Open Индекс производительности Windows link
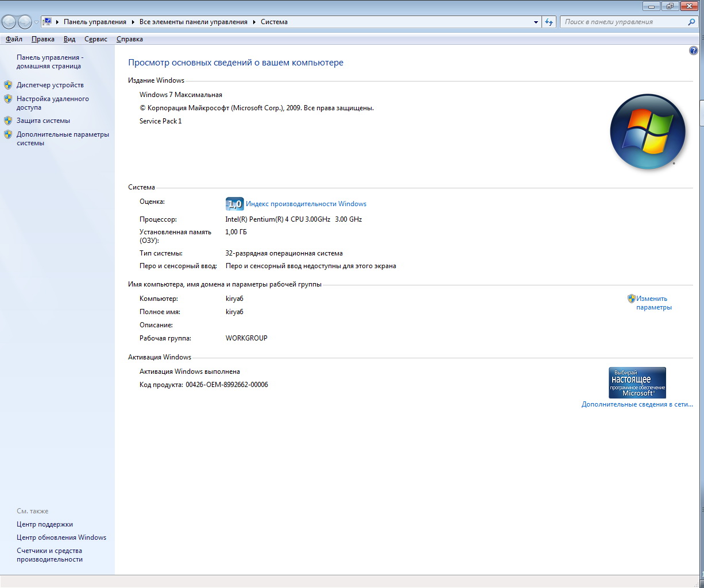The width and height of the screenshot is (704, 588). point(306,204)
